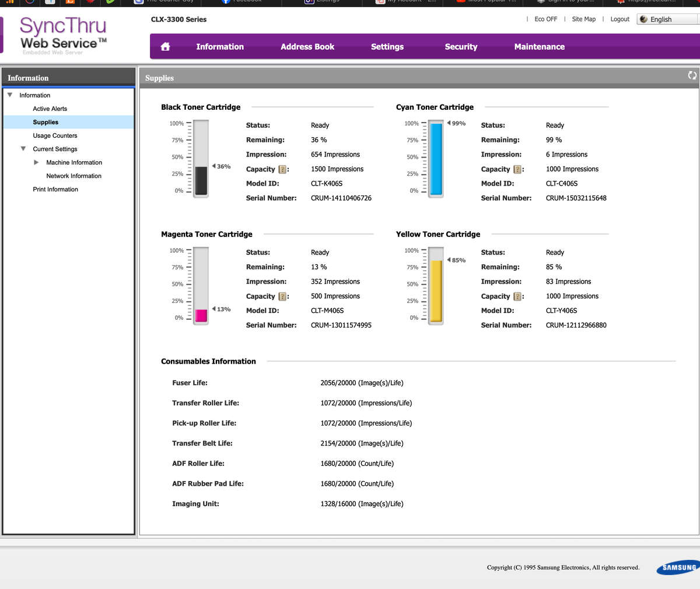Viewport: 700px width, 589px height.
Task: Click the Logout link
Action: (619, 19)
